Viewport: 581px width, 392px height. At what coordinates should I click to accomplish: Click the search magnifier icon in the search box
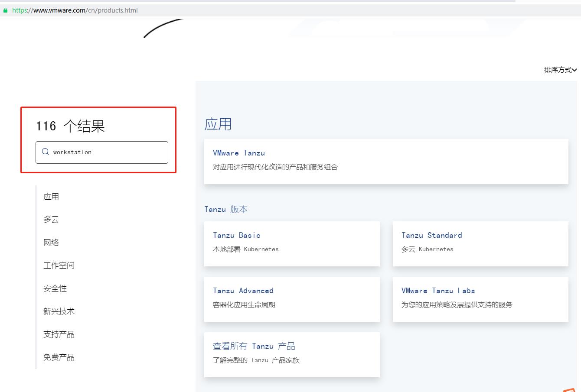click(45, 152)
